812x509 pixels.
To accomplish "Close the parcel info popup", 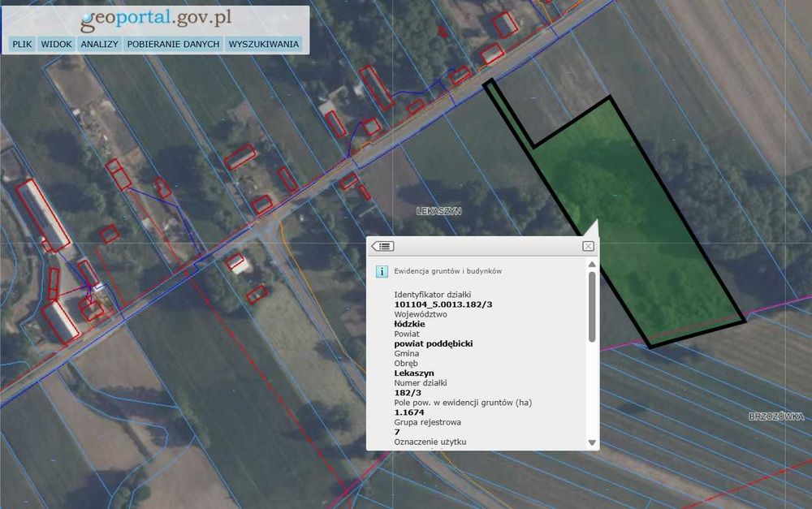I will (x=588, y=246).
